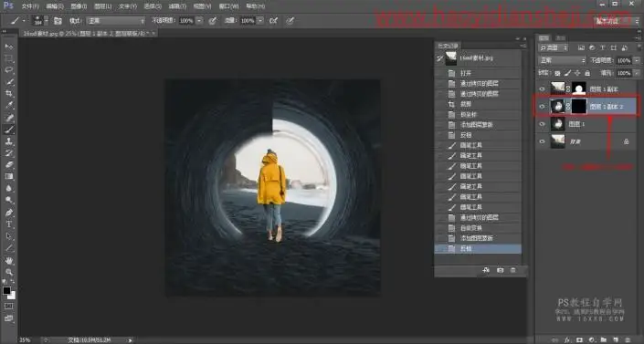The image size is (644, 344).
Task: Create new adjustment layer icon
Action: coord(592,340)
